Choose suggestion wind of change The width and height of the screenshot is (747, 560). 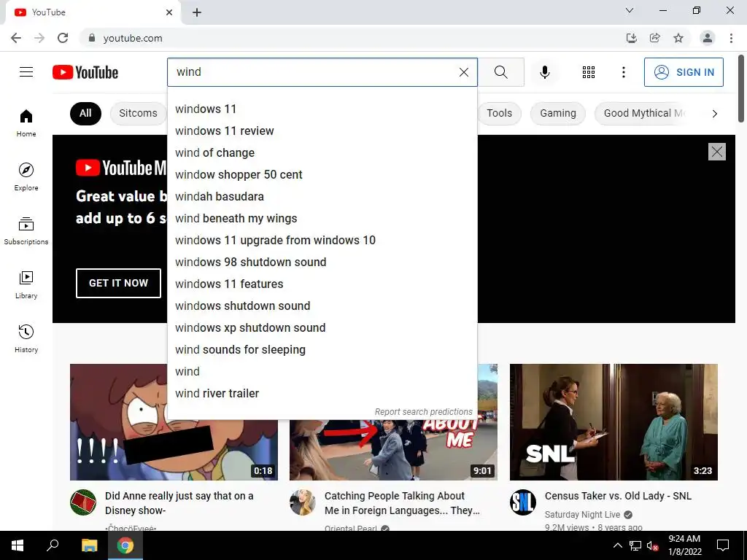tap(322, 153)
